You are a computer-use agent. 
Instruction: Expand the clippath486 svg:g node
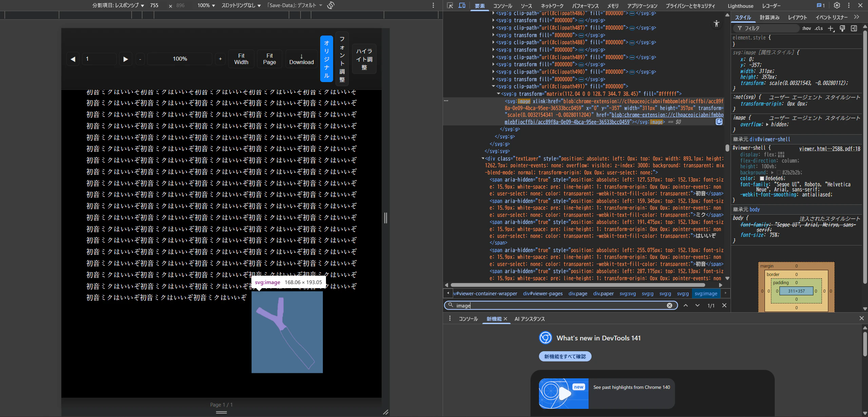[x=493, y=13]
